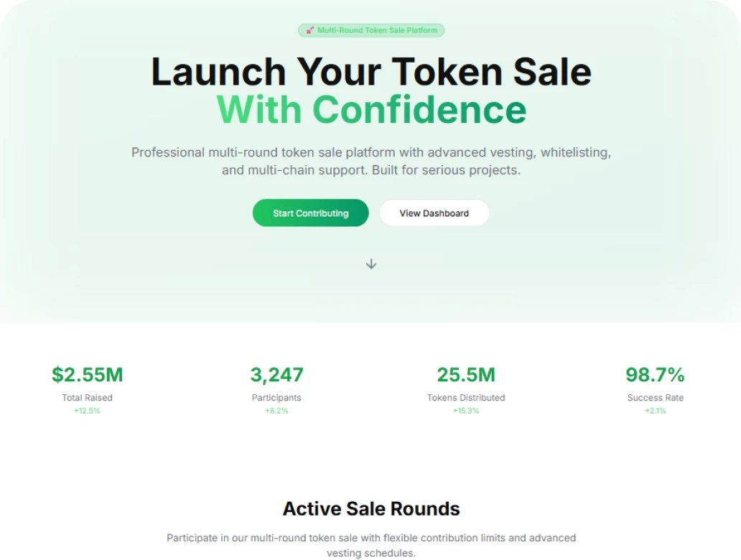Click the down arrow scroll indicator

pos(371,264)
